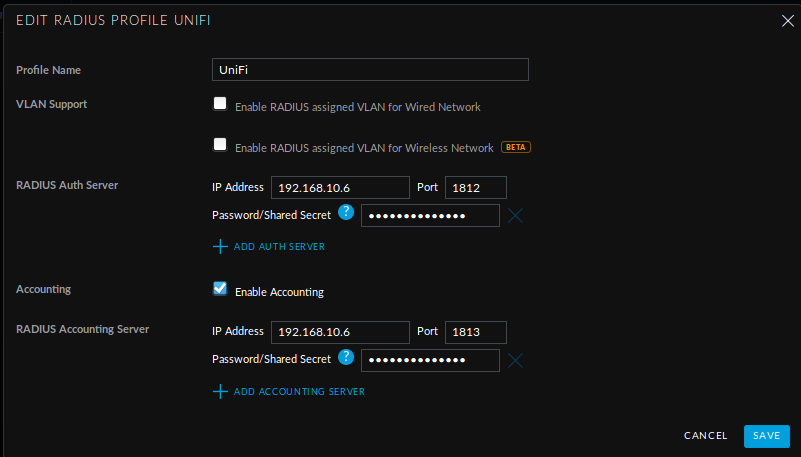Save the RADIUS profile changes
This screenshot has height=457, width=801.
pyautogui.click(x=766, y=436)
